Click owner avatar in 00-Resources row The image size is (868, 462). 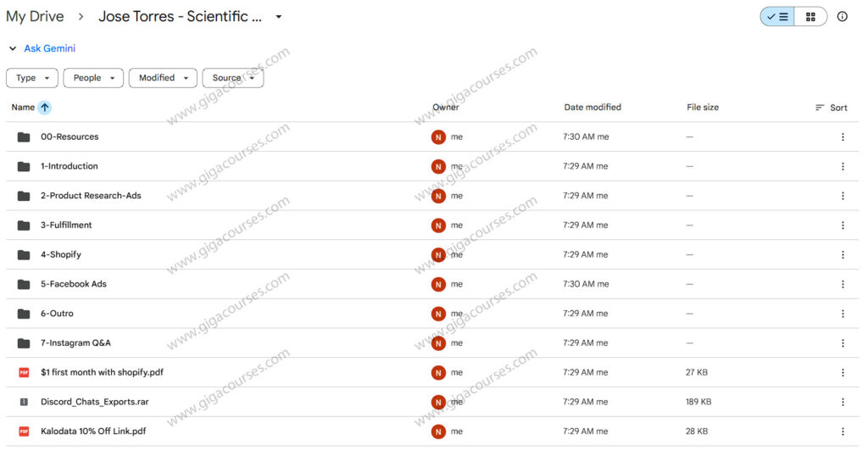click(x=438, y=136)
